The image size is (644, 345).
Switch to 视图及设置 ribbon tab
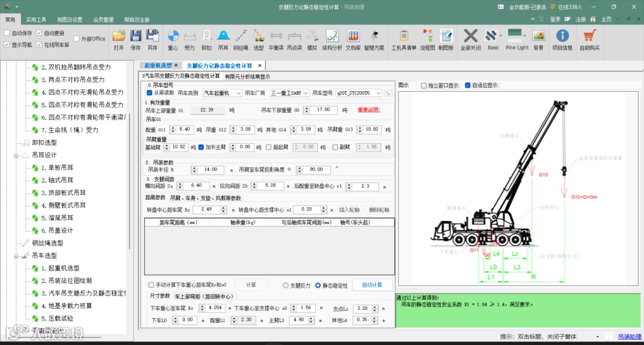click(69, 20)
